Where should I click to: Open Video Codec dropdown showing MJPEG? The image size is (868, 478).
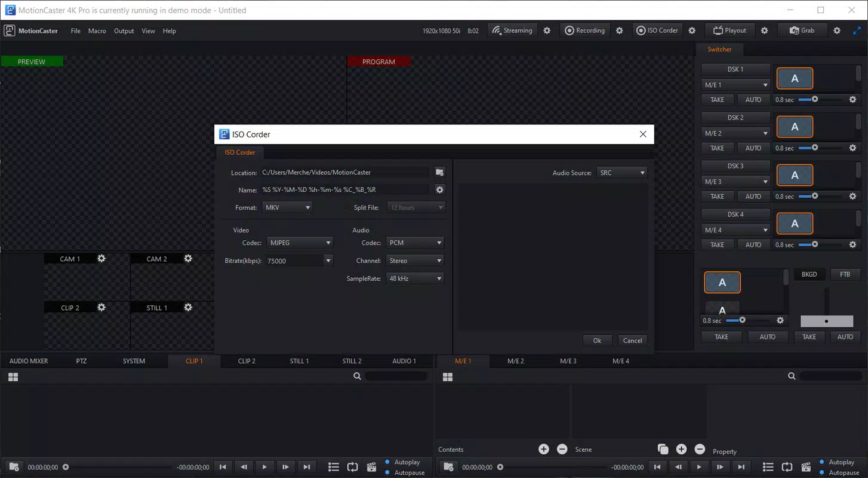300,243
